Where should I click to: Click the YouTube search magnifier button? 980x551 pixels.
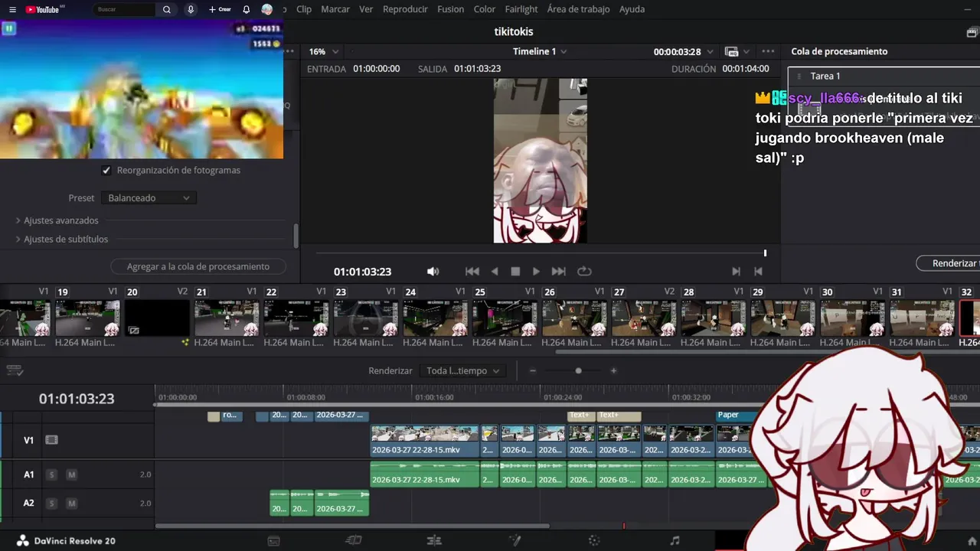click(x=167, y=9)
